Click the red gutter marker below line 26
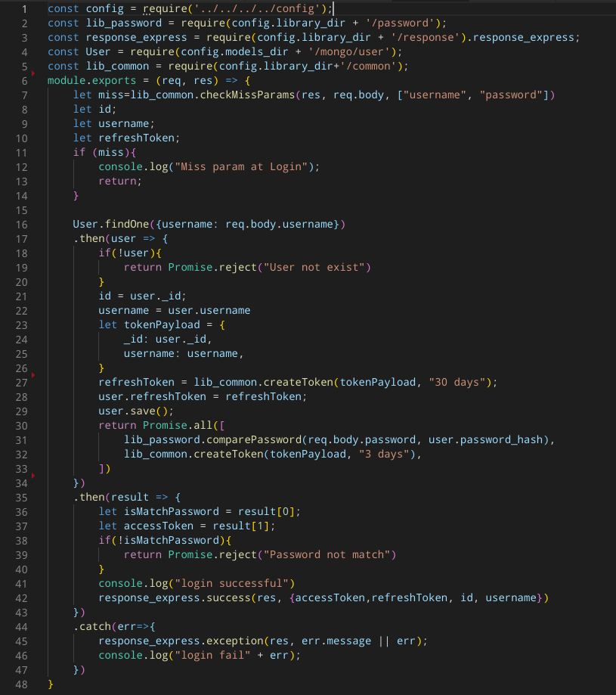Screen dimensions: 616x695 click(33, 375)
